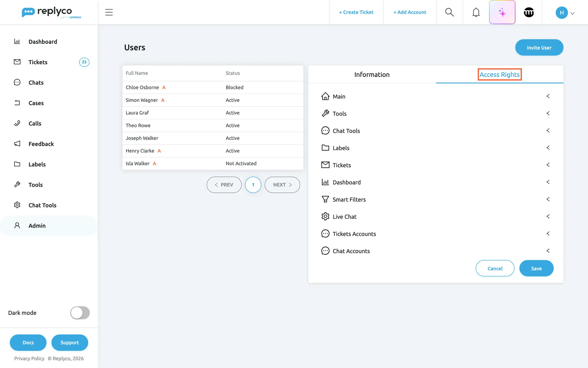This screenshot has width=588, height=368.
Task: Go to Calls in sidebar
Action: click(x=35, y=123)
